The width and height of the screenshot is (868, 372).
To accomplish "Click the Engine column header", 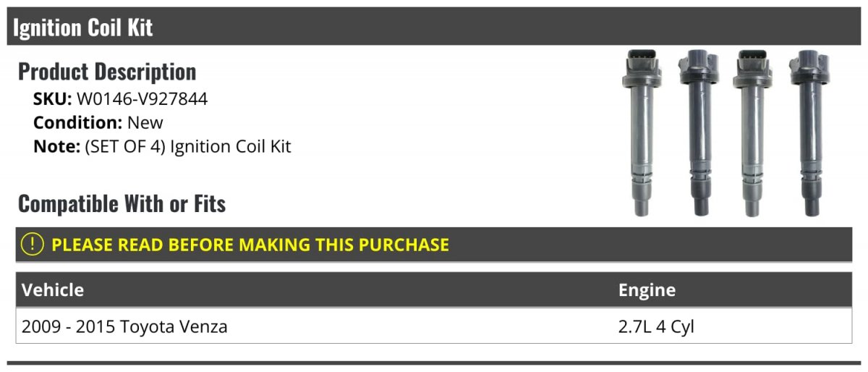I will coord(647,290).
